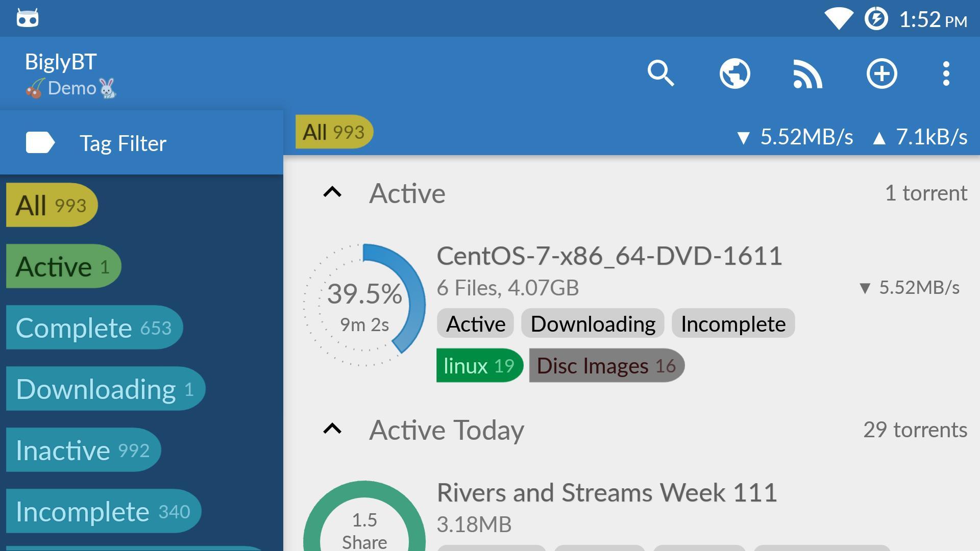Viewport: 980px width, 551px height.
Task: Open the RSS subscriptions icon
Action: click(807, 74)
